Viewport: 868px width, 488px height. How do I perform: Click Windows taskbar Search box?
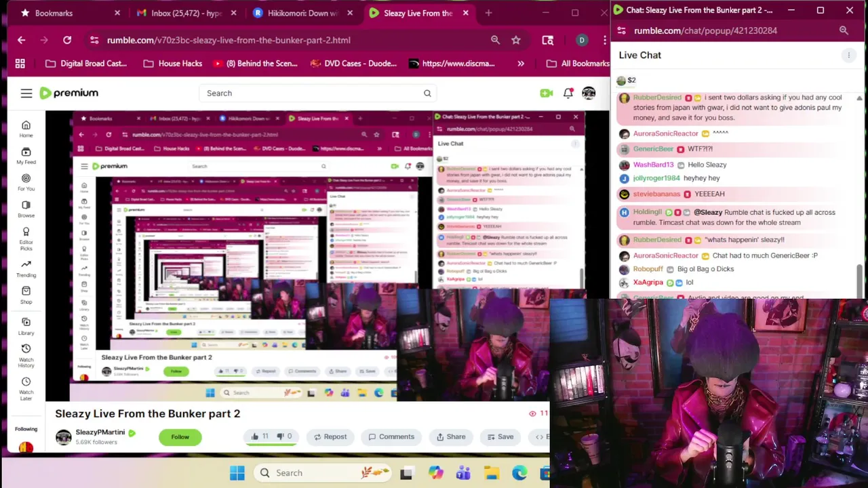point(323,473)
